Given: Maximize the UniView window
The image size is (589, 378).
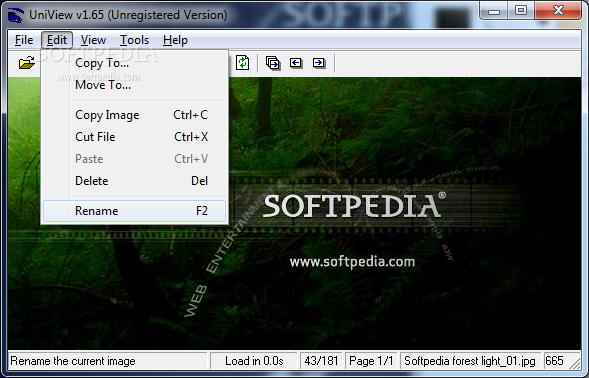Looking at the screenshot, I should click(x=521, y=11).
